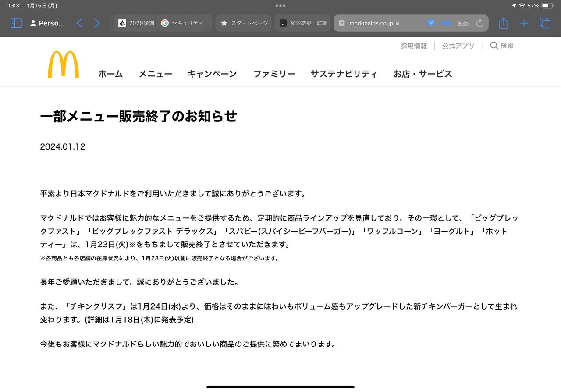Open the ぁあ page settings menu
Screen dimensions: 561x392
(463, 23)
